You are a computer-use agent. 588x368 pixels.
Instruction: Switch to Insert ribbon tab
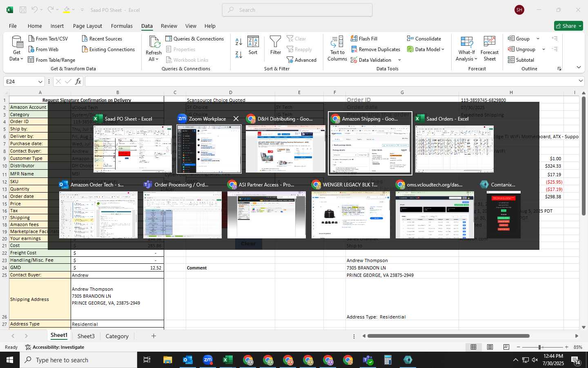57,26
